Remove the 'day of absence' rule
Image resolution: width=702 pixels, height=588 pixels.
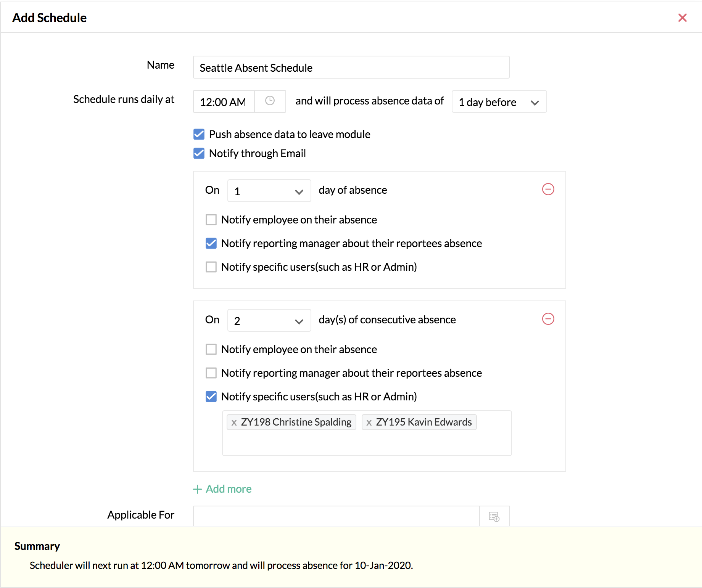click(x=548, y=189)
